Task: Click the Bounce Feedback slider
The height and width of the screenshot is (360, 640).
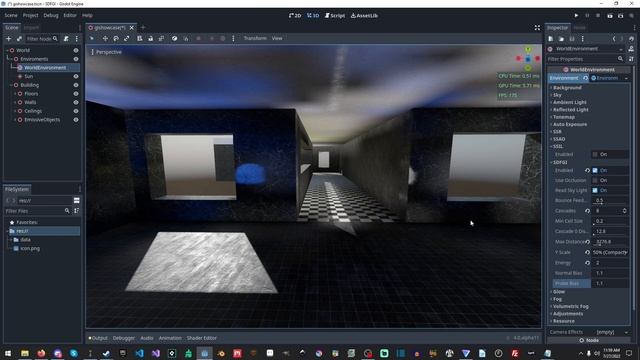Action: pyautogui.click(x=610, y=200)
